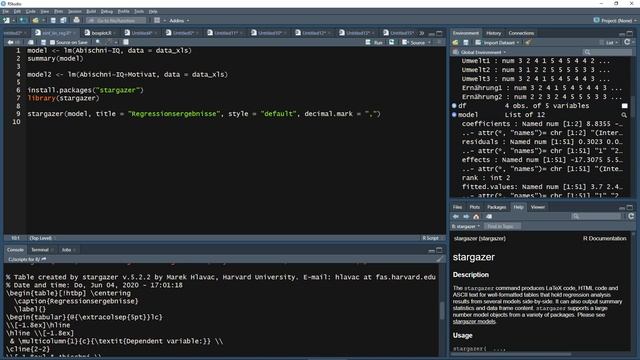Open df in data viewer via table icon
640x360 pixels.
(624, 106)
